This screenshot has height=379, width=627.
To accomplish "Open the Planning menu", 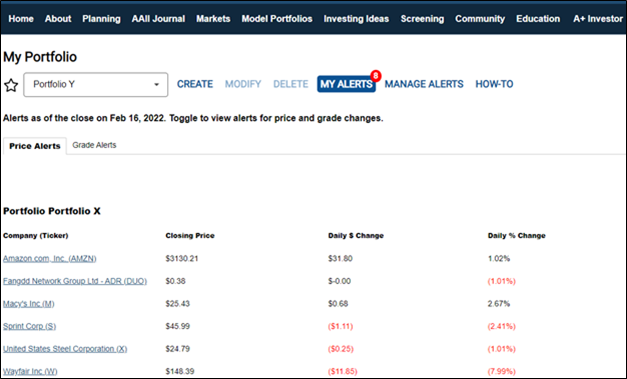I will (101, 19).
